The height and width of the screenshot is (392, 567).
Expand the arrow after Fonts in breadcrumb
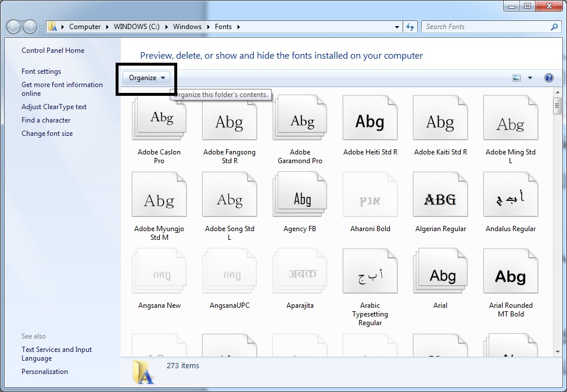tap(238, 27)
